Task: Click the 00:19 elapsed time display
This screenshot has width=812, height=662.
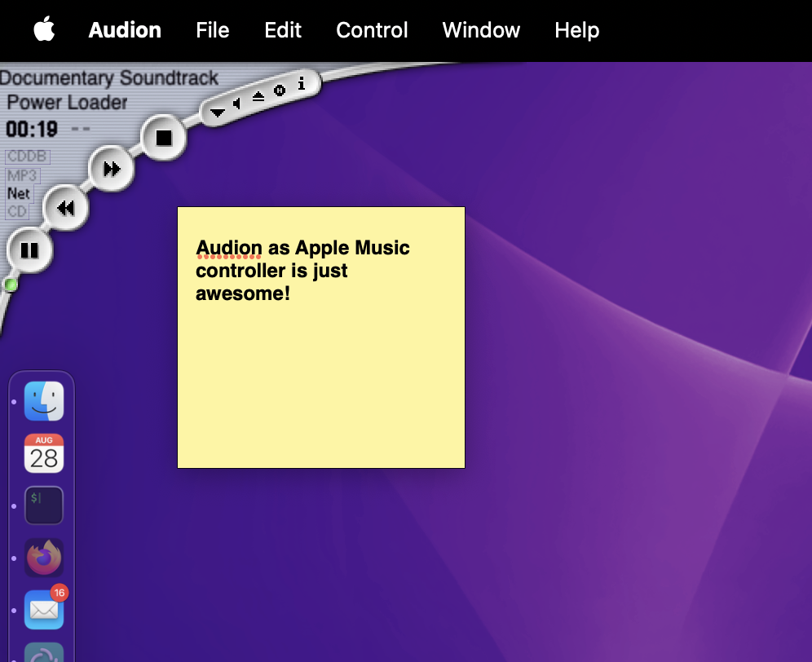Action: [32, 130]
